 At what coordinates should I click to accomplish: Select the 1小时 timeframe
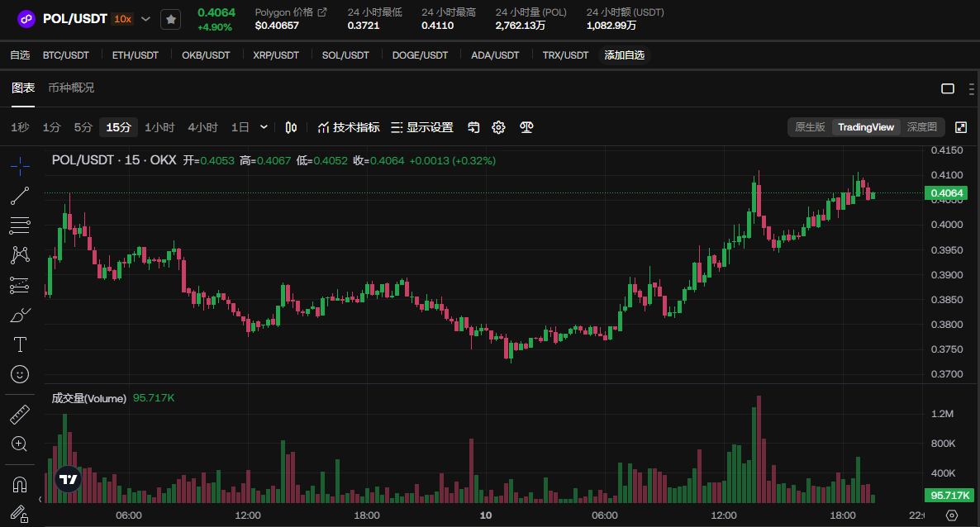159,127
